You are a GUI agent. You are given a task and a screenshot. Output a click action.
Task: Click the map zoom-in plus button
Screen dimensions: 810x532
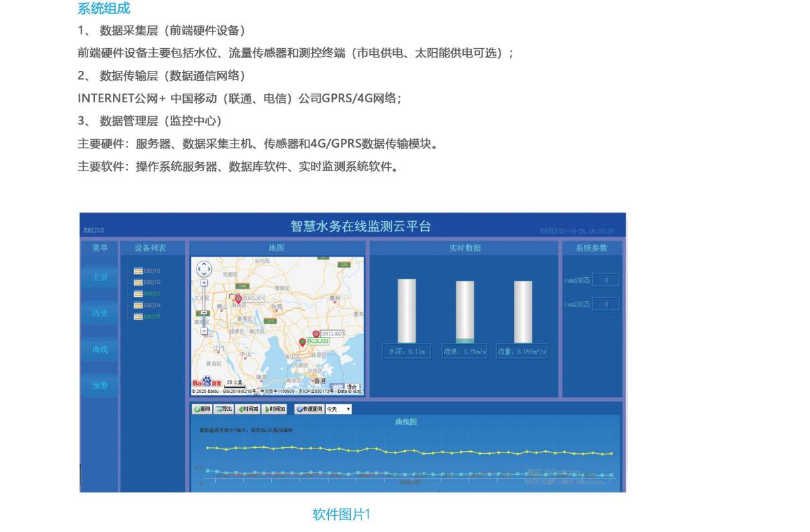[205, 283]
